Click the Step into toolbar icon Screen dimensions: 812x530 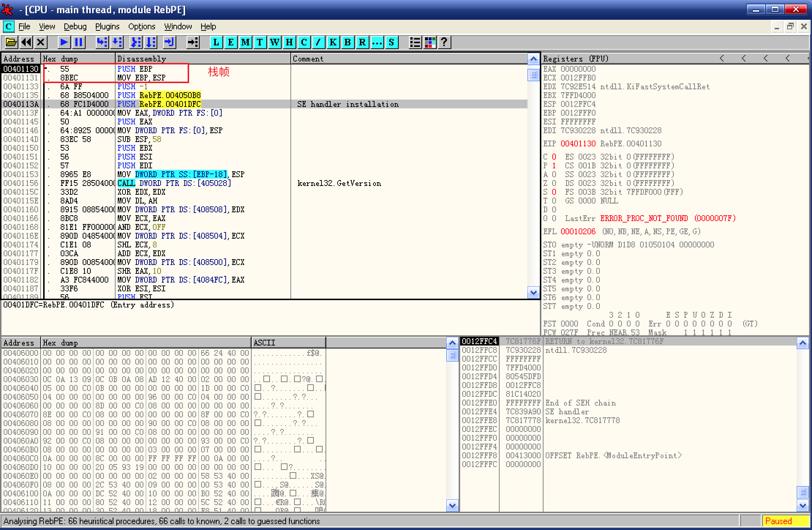click(102, 42)
